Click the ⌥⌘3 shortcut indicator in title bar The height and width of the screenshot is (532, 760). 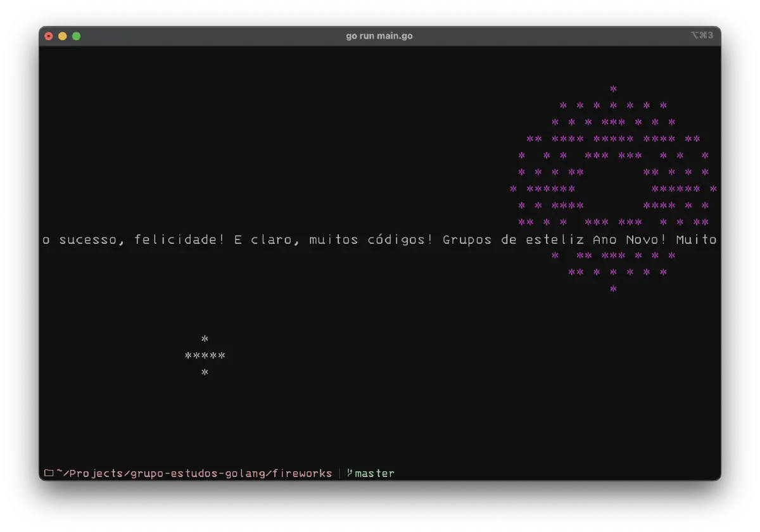pyautogui.click(x=702, y=35)
